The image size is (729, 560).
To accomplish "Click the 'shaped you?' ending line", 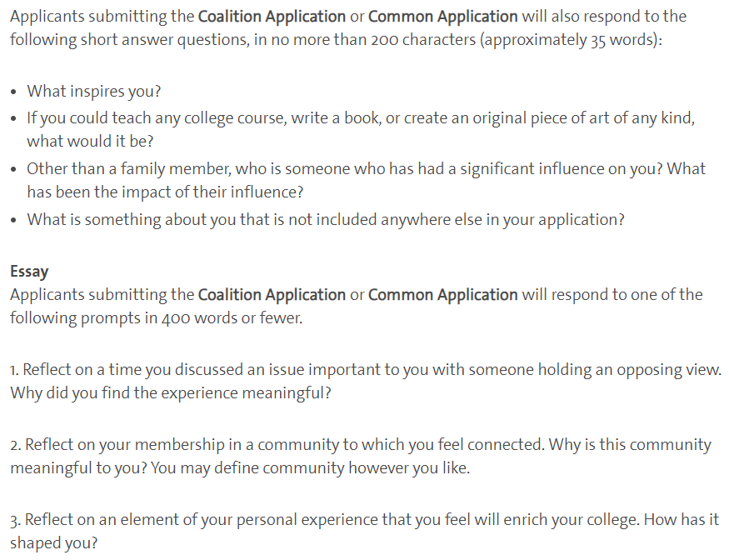I will (x=54, y=542).
